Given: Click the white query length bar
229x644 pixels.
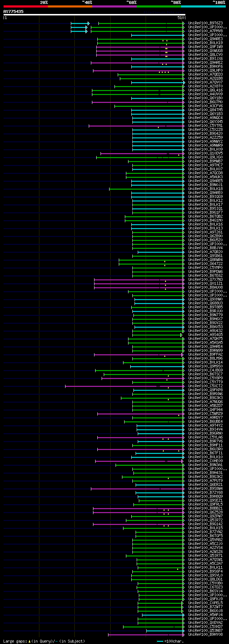Looking at the screenshot, I should click(94, 15).
